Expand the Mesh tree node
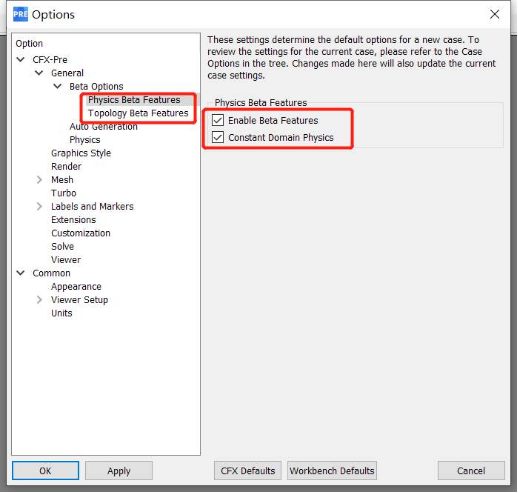 [39, 179]
